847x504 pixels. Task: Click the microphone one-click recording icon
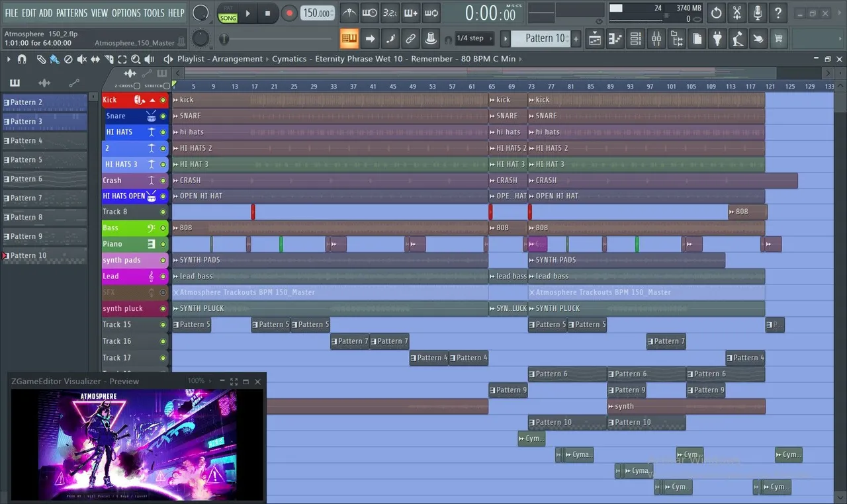[x=758, y=13]
